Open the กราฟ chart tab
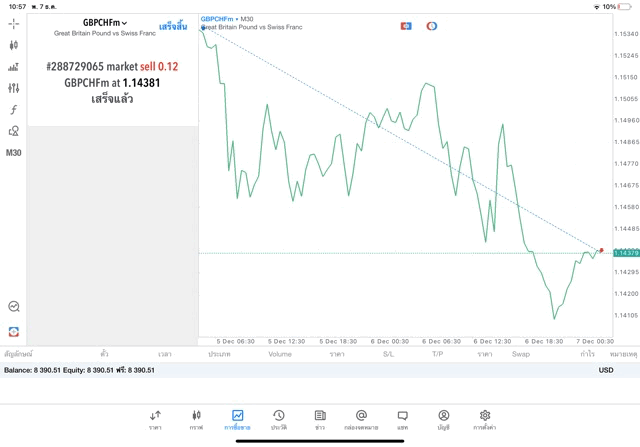 coord(196,420)
